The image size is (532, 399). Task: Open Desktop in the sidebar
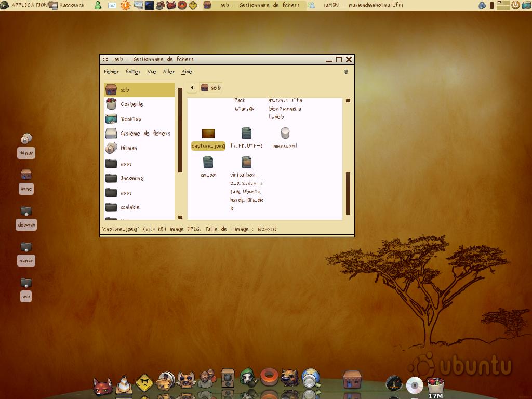coord(139,119)
